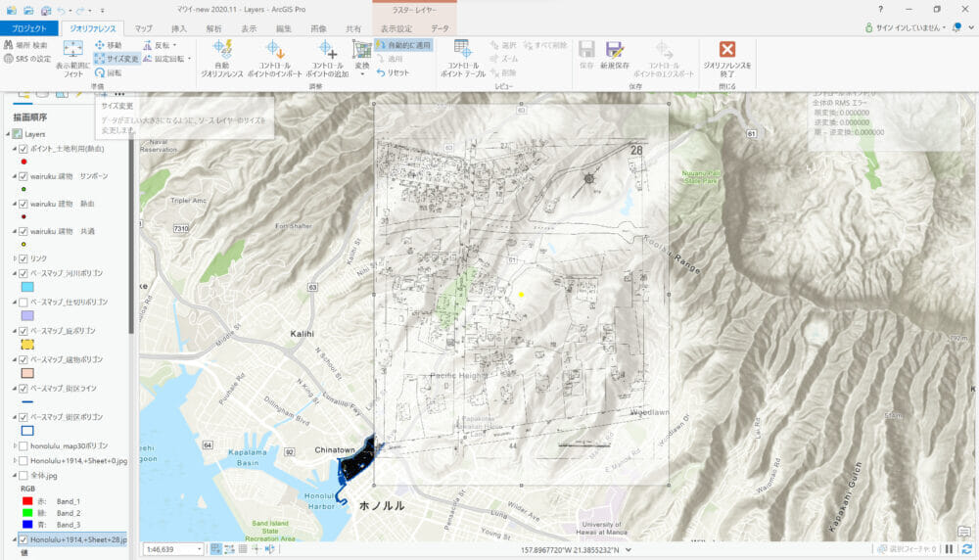This screenshot has width=979, height=560.
Task: Toggle Auto Apply (自動的に適用)
Action: click(x=403, y=45)
